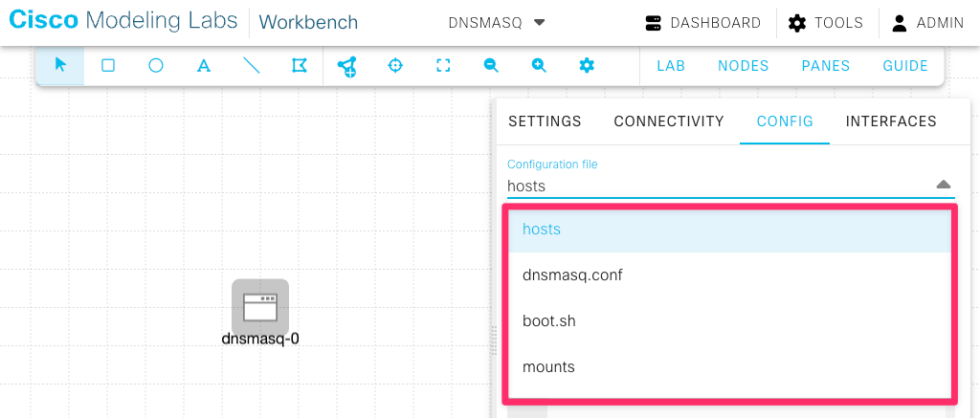The height and width of the screenshot is (418, 980).
Task: Click the center canvas crosshair icon
Action: point(395,65)
